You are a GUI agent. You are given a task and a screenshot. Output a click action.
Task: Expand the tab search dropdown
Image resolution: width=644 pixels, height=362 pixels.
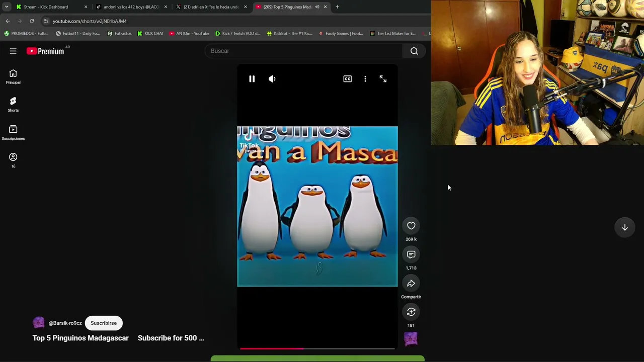coord(7,7)
